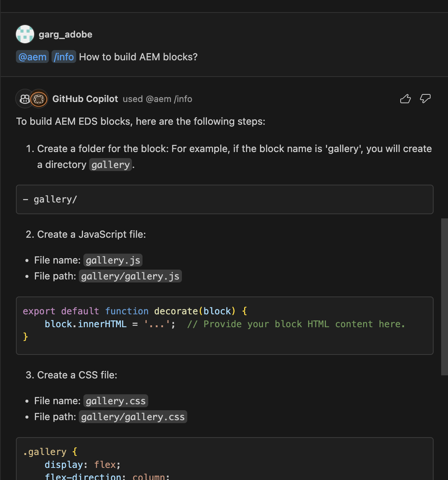Click '1. Create a folder for the block' step
Viewport: 448px width, 480px height.
pyautogui.click(x=229, y=157)
